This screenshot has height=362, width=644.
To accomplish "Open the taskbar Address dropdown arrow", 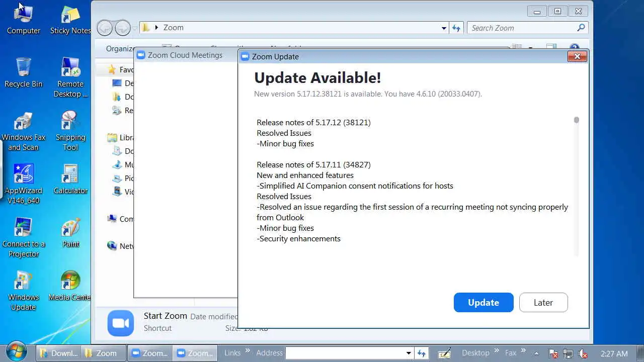I will coord(409,353).
